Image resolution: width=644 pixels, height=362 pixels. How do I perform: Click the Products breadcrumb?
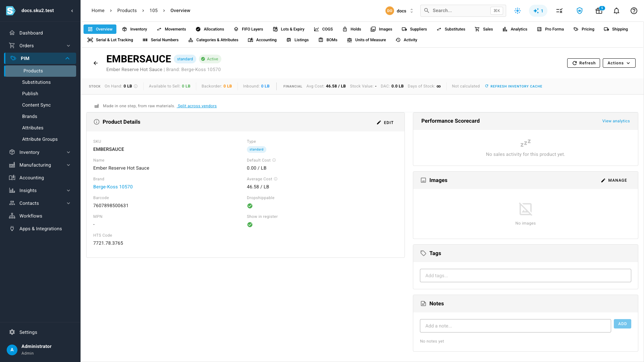(x=127, y=10)
